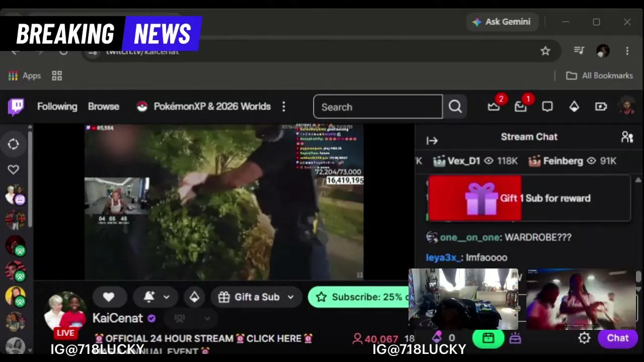Open Whispers speech bubble icon

click(547, 107)
